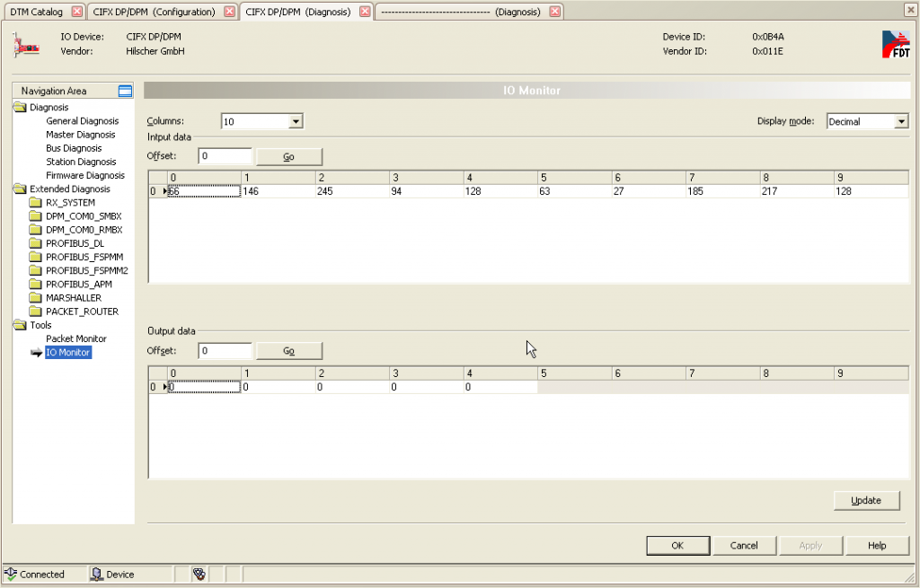This screenshot has height=588, width=920.
Task: Close the DTM Catalog tab
Action: 76,12
